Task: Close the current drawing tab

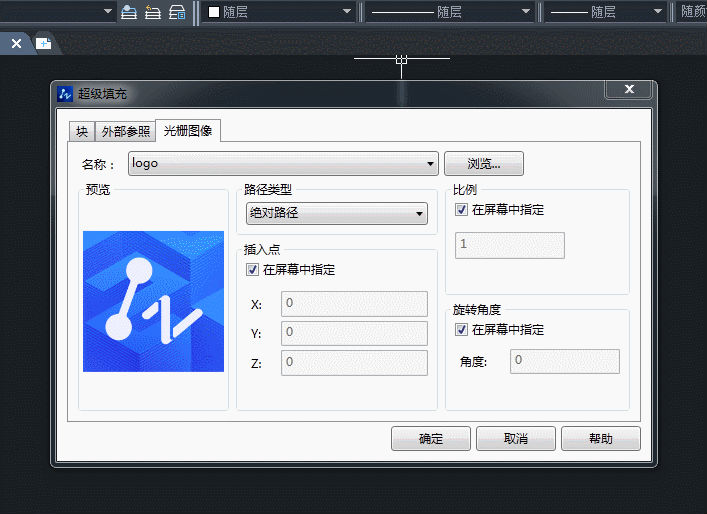Action: 16,44
